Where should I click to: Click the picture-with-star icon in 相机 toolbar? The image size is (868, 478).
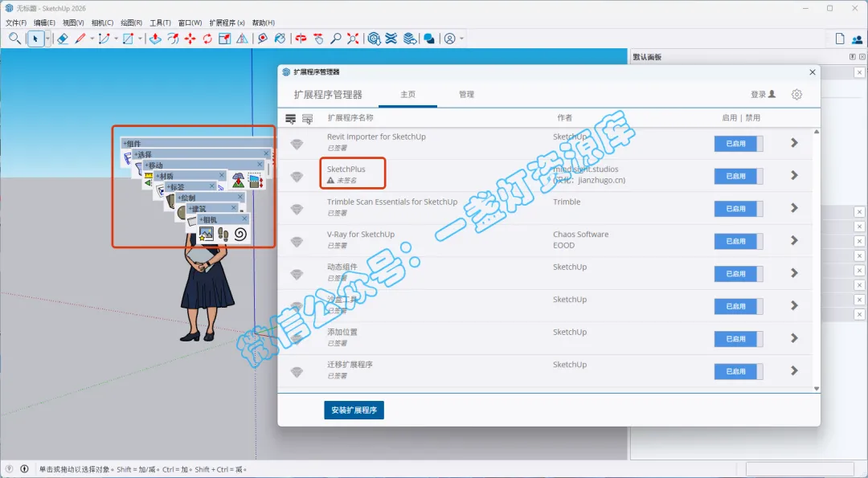pos(206,235)
